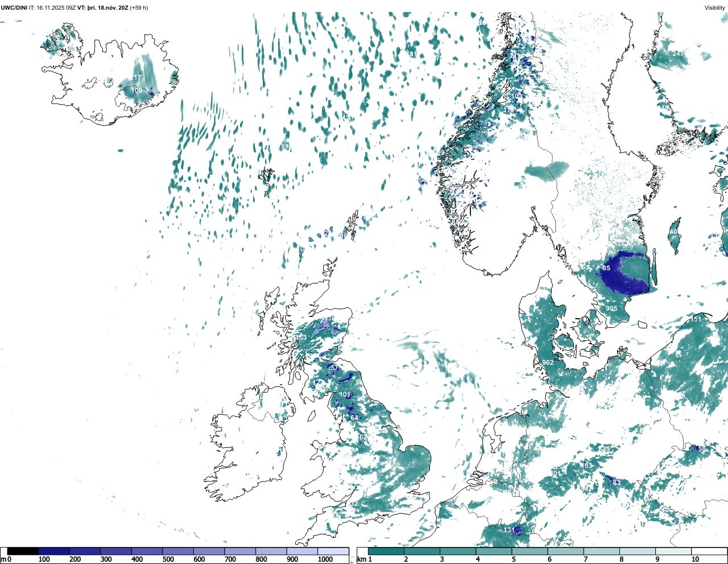Screen dimensions: 728x564
Task: Click the '101' value over northern England
Action: point(345,394)
